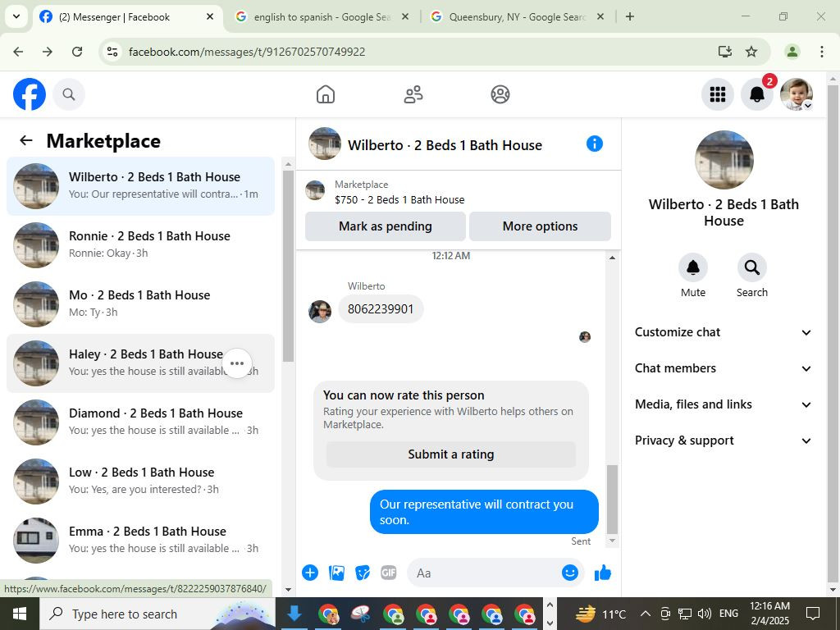Open Diamond conversation in list
Viewport: 840px width, 630px height.
tap(140, 422)
